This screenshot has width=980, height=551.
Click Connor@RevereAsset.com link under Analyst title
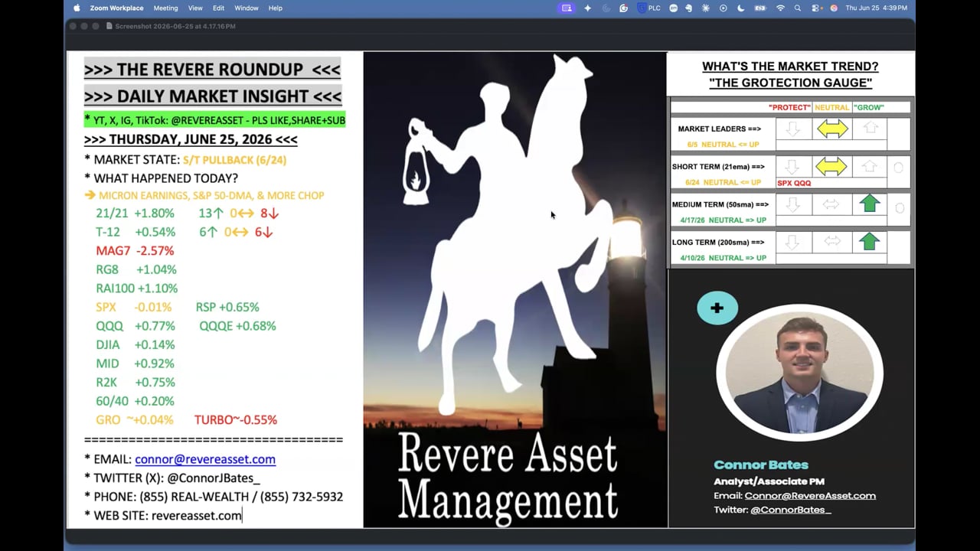coord(810,495)
